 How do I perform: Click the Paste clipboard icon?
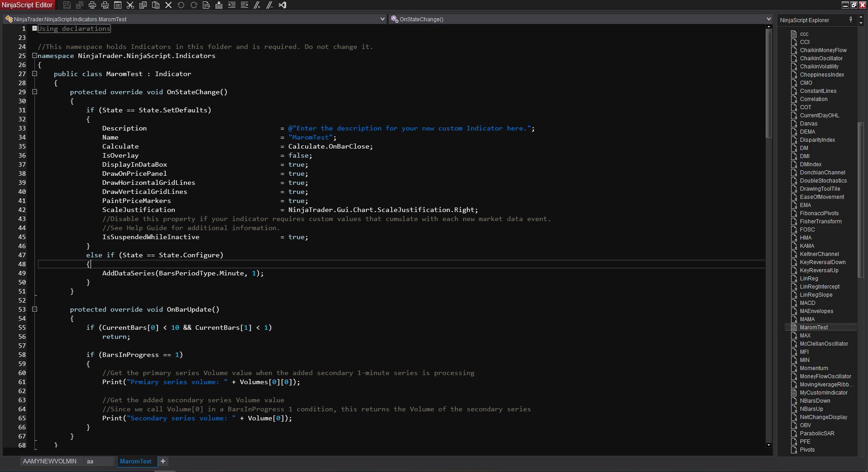[x=156, y=5]
